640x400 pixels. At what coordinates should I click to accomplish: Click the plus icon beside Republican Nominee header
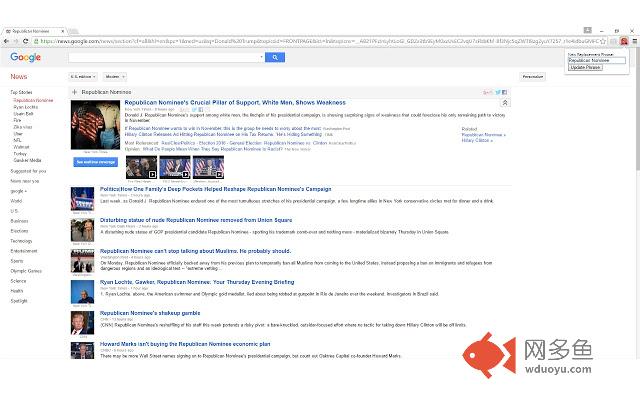pyautogui.click(x=74, y=92)
